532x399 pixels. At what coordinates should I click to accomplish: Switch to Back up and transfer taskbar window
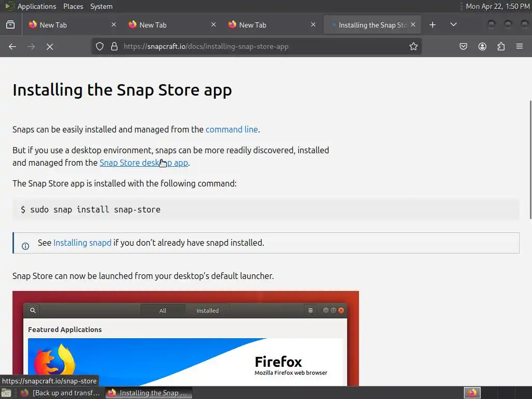click(x=60, y=393)
